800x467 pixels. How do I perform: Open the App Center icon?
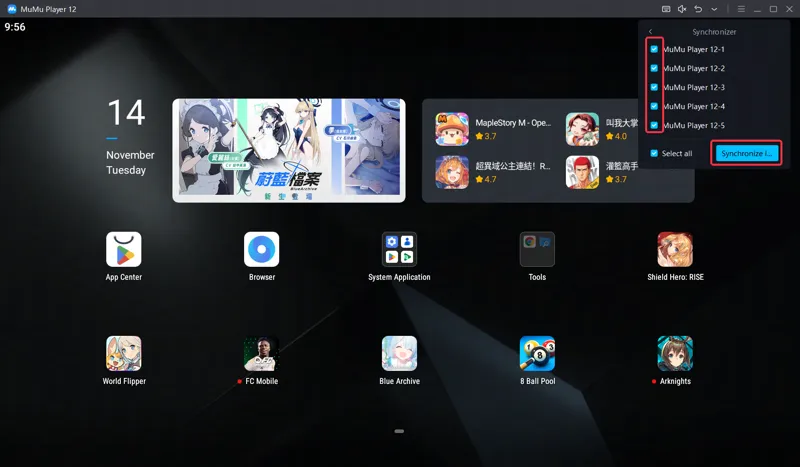pos(123,249)
